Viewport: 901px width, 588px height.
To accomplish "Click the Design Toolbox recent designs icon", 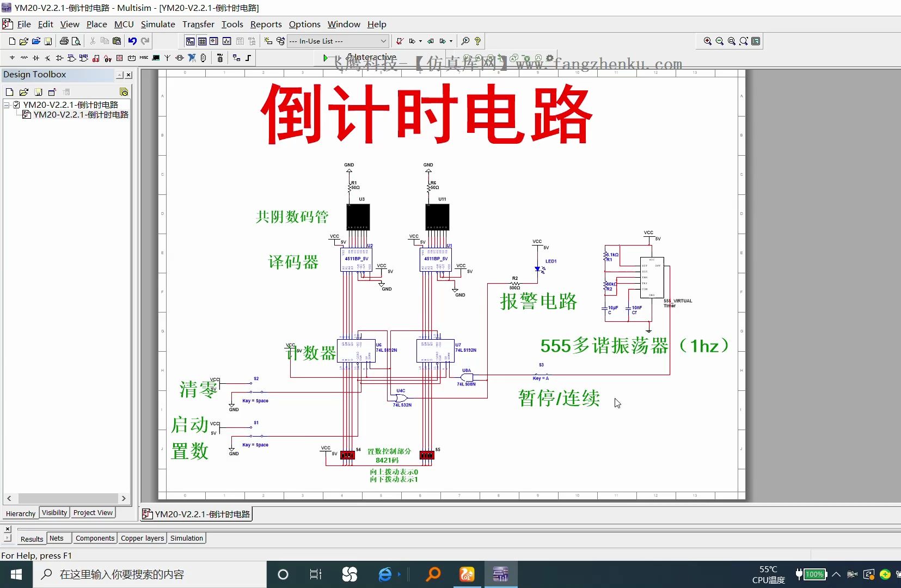I will pyautogui.click(x=124, y=92).
